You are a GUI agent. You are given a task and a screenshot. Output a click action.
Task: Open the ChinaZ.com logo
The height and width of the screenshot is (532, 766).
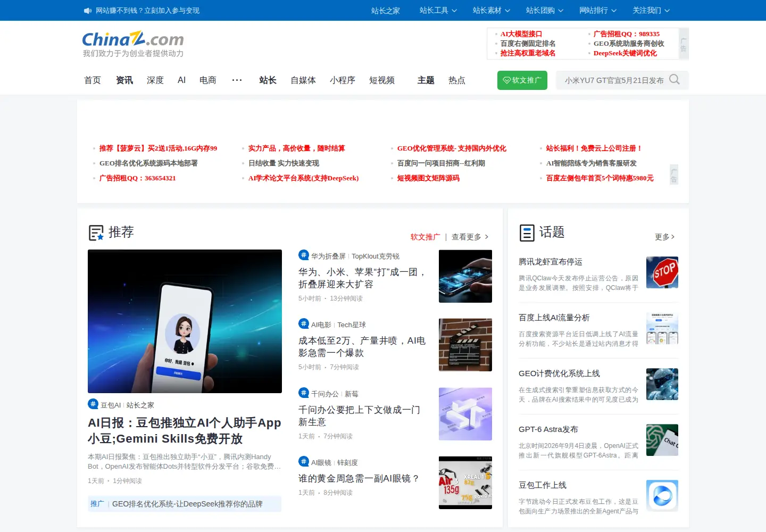133,39
